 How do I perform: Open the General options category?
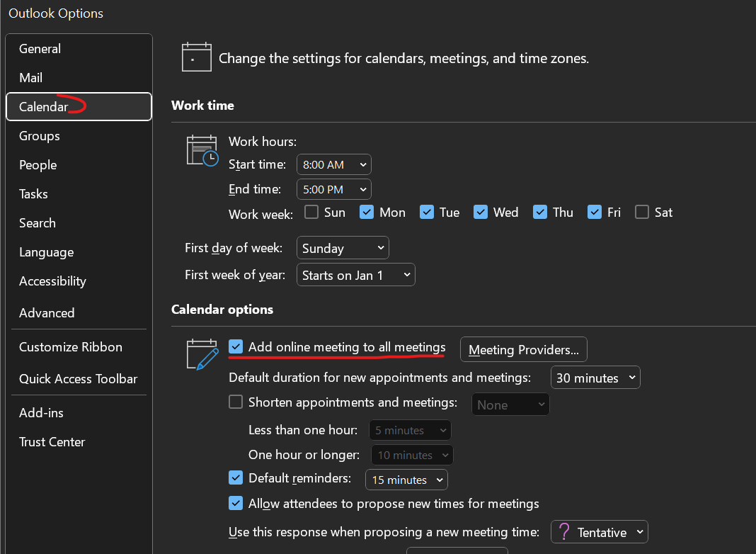(79, 49)
